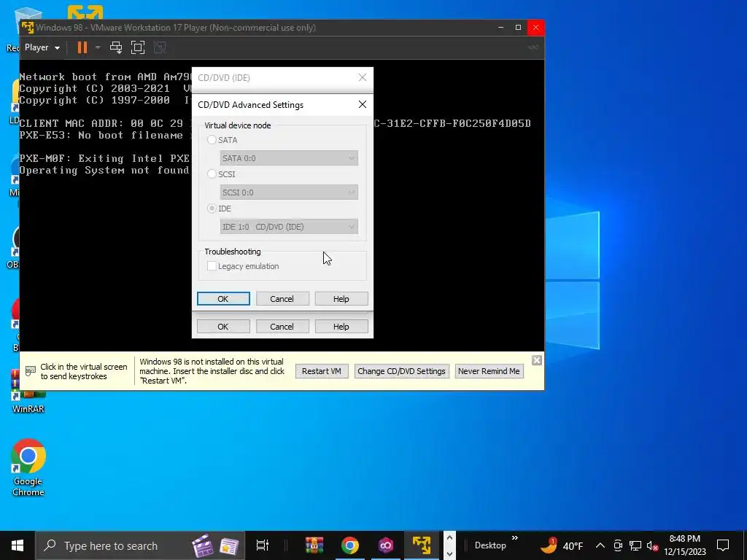Image resolution: width=747 pixels, height=560 pixels.
Task: Open the Windows Start menu
Action: click(x=18, y=545)
